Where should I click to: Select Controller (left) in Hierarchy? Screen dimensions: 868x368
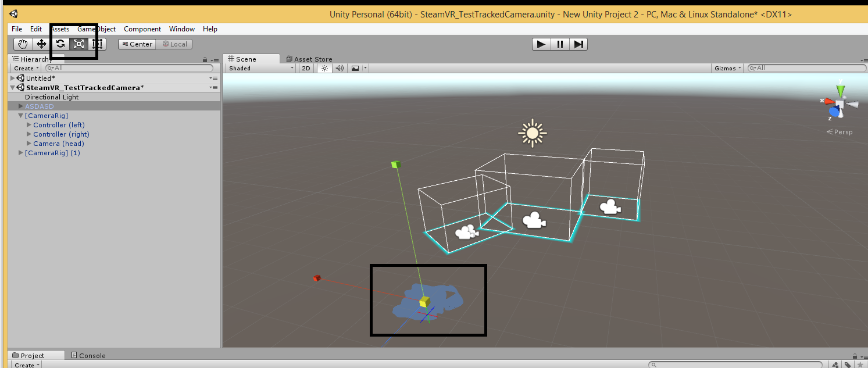tap(59, 125)
